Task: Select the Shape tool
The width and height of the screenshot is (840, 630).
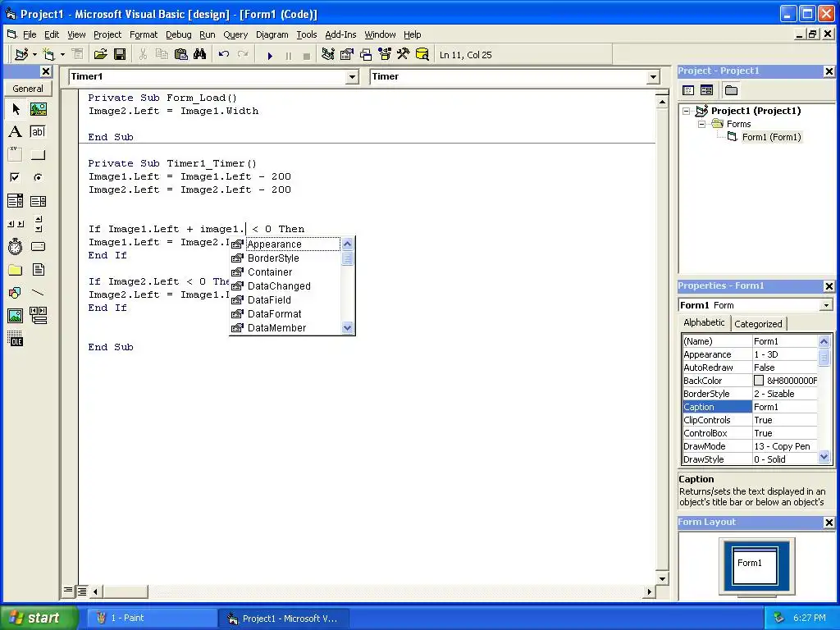Action: (16, 293)
